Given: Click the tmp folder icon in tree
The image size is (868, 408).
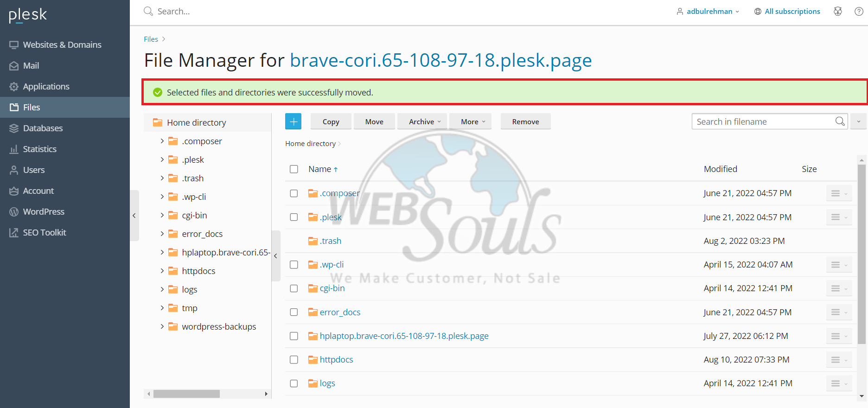Looking at the screenshot, I should coord(173,308).
